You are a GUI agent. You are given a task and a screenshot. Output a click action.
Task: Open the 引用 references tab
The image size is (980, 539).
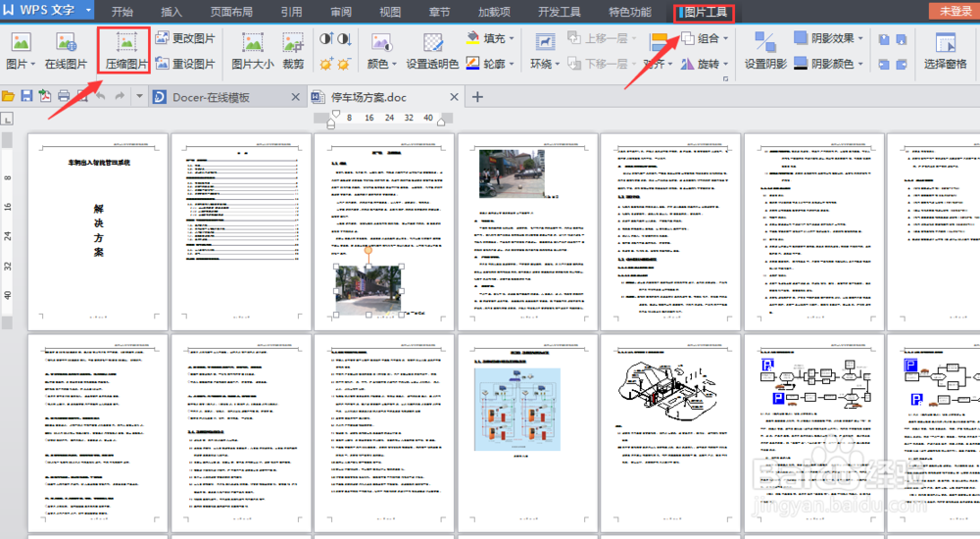pyautogui.click(x=291, y=11)
